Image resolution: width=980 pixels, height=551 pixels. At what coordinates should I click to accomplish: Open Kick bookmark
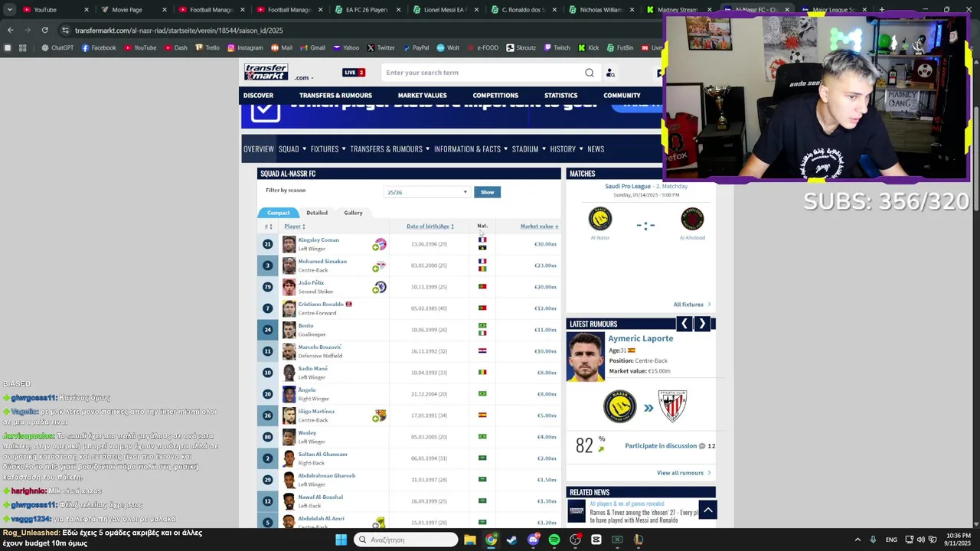(588, 47)
